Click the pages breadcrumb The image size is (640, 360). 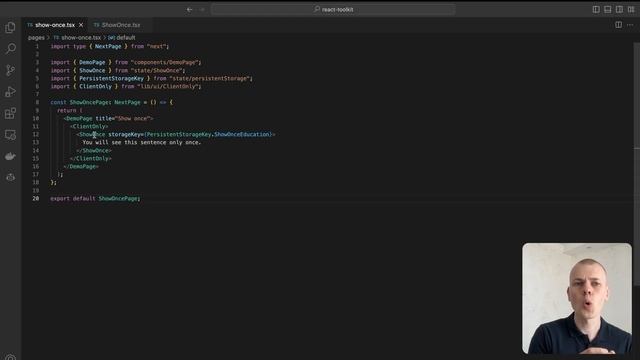[x=36, y=38]
